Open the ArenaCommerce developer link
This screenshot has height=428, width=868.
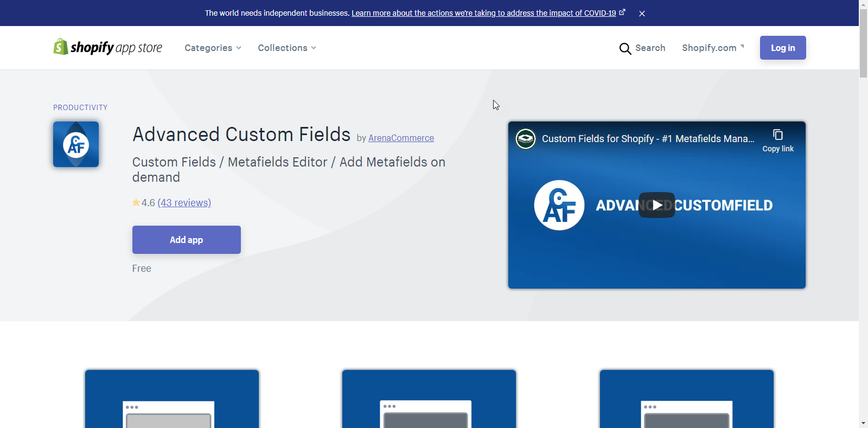(401, 138)
